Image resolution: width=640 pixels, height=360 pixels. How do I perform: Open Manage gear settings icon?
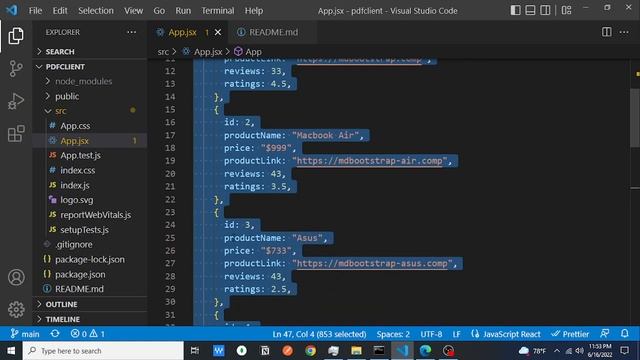pyautogui.click(x=16, y=309)
